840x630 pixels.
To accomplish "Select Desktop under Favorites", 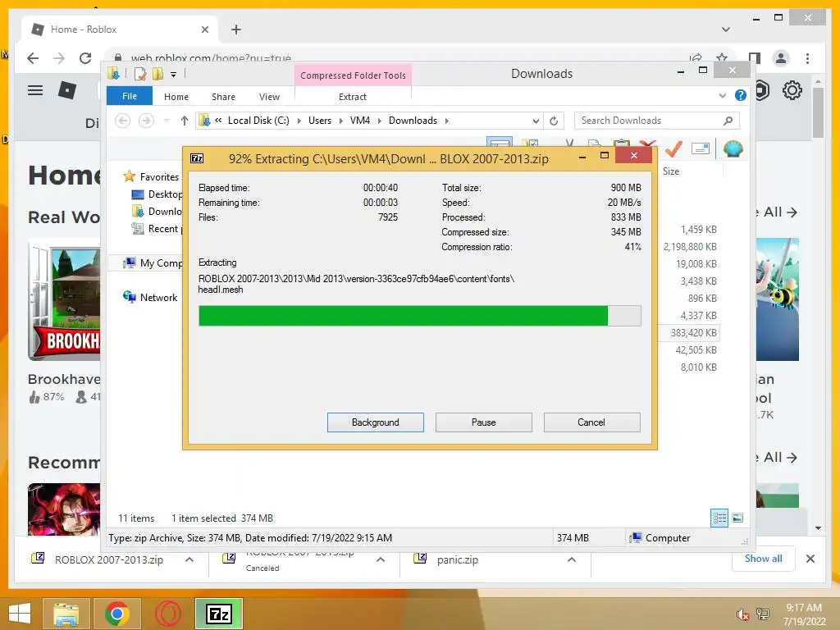I will tap(157, 194).
